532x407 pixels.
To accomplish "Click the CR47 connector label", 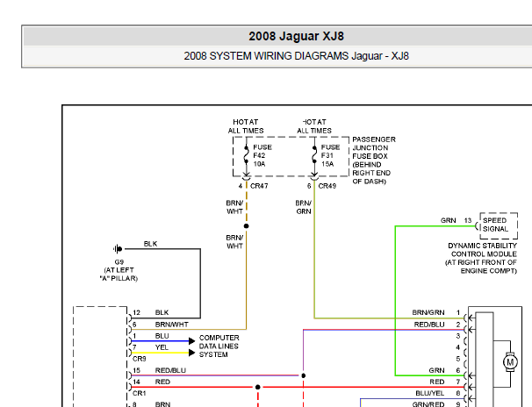I will tap(259, 186).
